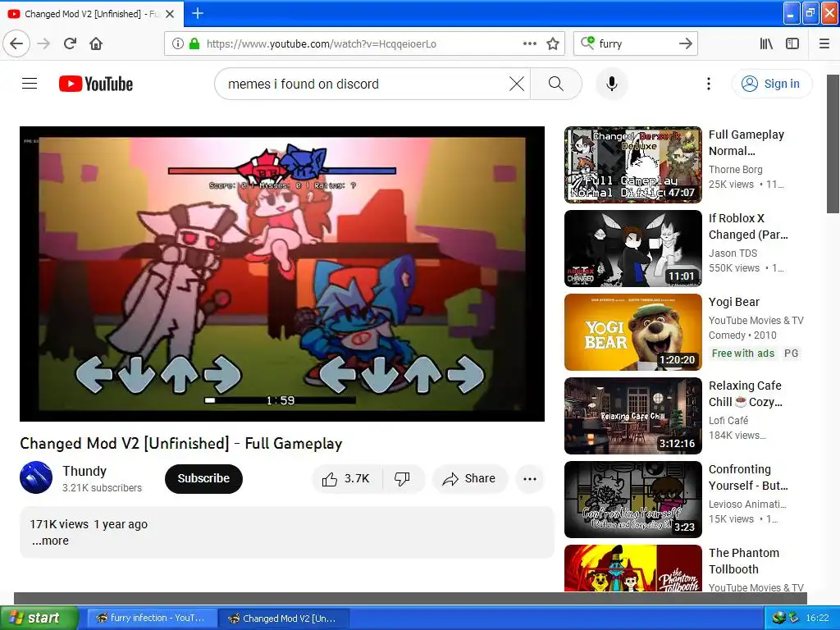
Task: Click the green padlock security icon
Action: (x=194, y=43)
